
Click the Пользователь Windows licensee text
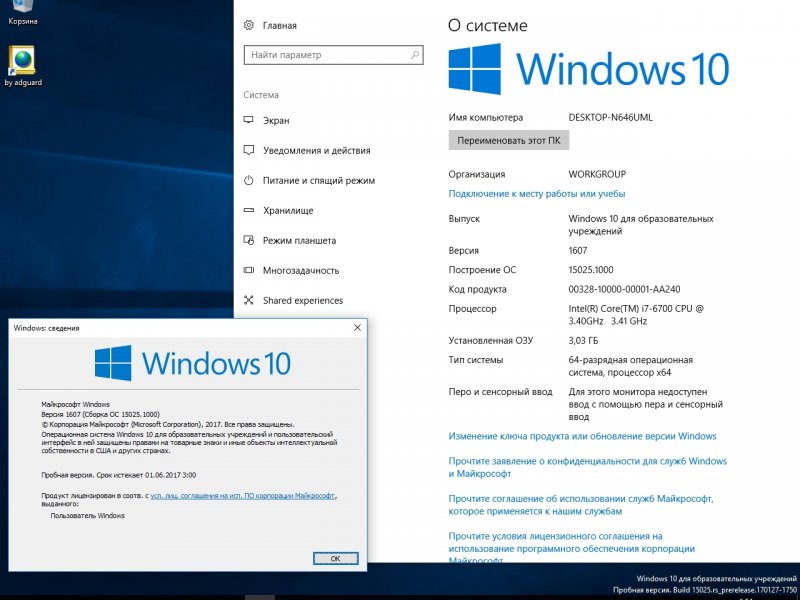pyautogui.click(x=87, y=515)
